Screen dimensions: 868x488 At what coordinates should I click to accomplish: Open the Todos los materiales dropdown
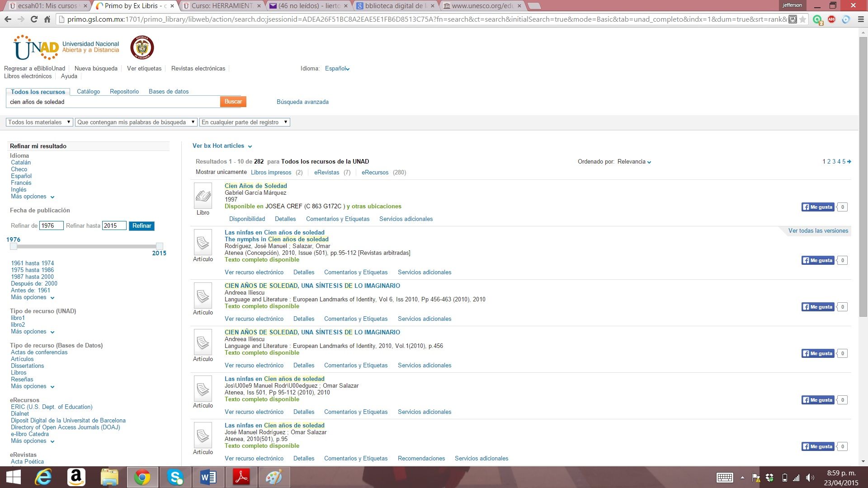39,122
